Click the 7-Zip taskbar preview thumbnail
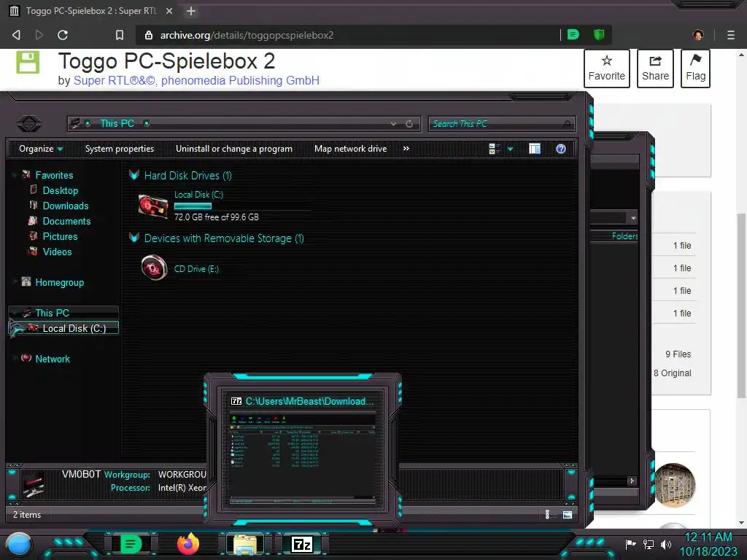The image size is (747, 560). [x=303, y=457]
